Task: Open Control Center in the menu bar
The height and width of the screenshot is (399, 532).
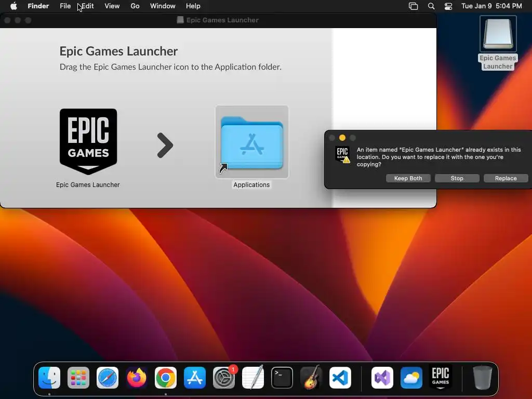Action: tap(448, 6)
